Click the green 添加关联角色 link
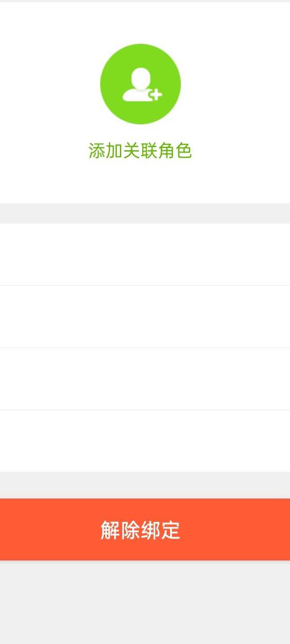The image size is (290, 644). (x=140, y=151)
